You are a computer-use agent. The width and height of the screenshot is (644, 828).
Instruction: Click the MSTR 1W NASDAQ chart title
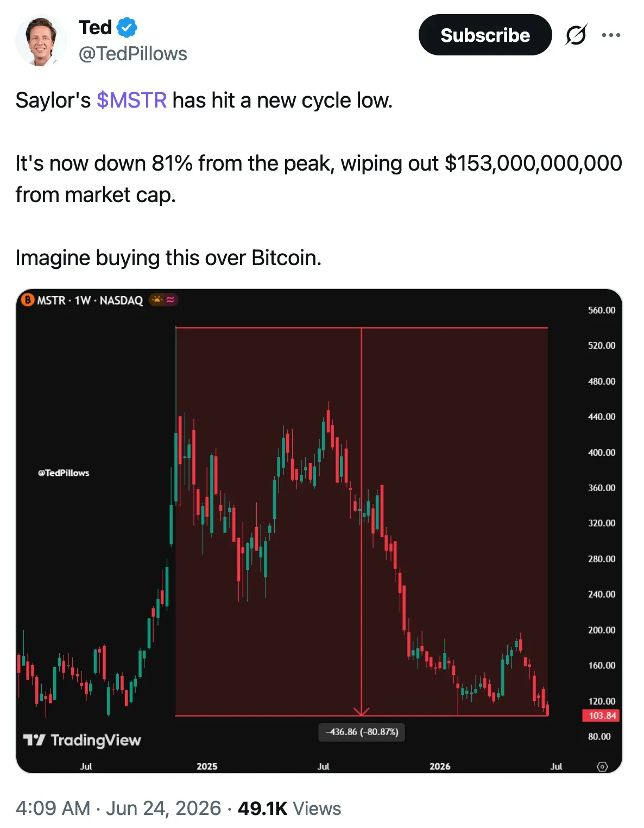[90, 300]
